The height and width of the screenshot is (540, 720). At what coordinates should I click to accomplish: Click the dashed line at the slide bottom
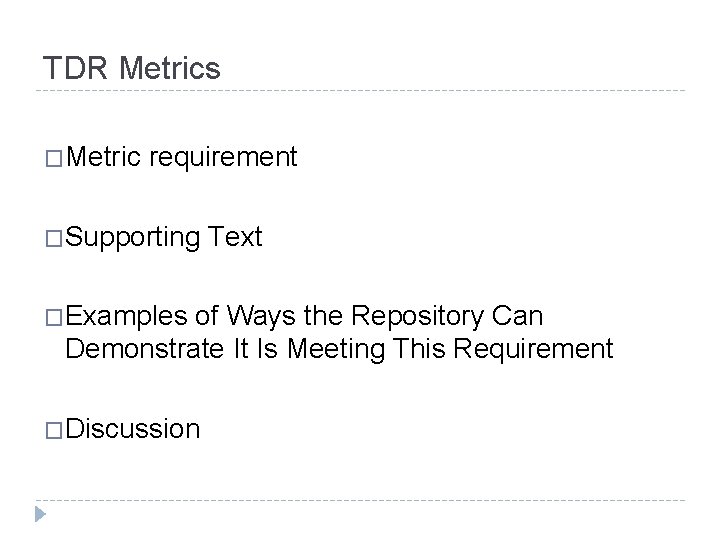(360, 501)
